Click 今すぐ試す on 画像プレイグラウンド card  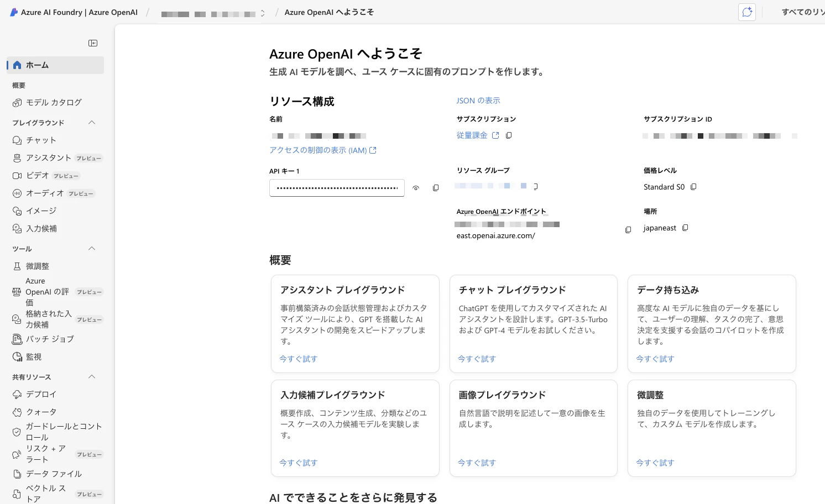[477, 463]
